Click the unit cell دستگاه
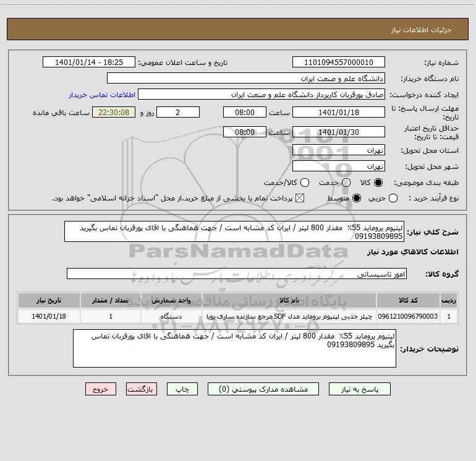The width and height of the screenshot is (476, 461). click(171, 316)
